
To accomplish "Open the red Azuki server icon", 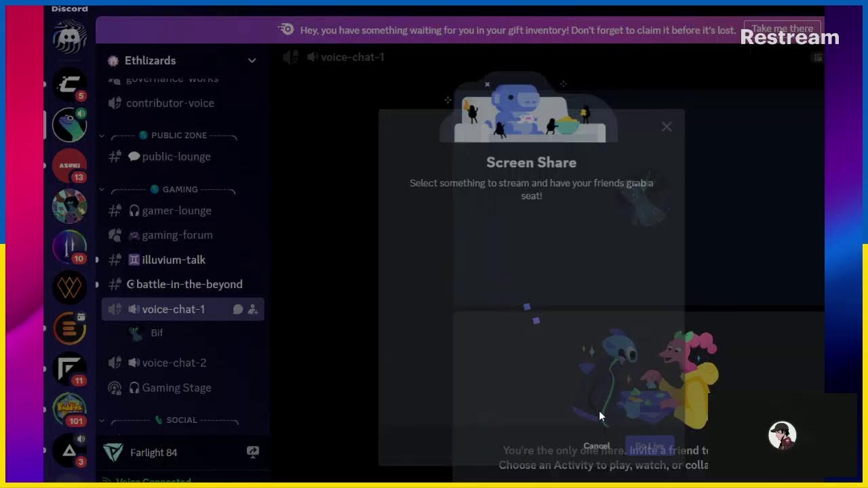I will click(69, 165).
